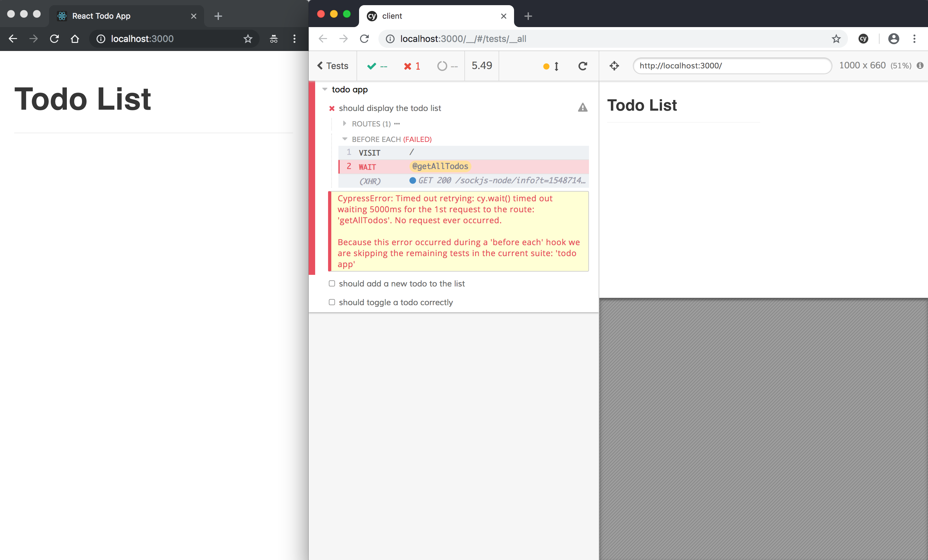
Task: Click the home icon in left browser
Action: tap(75, 39)
